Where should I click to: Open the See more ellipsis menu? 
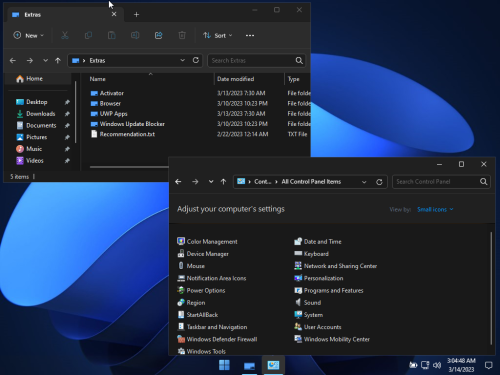click(x=250, y=35)
